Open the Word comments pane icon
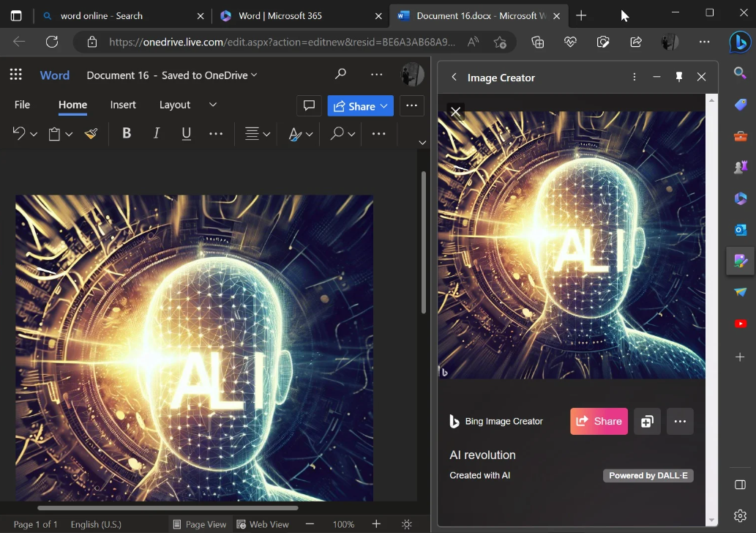 [309, 105]
